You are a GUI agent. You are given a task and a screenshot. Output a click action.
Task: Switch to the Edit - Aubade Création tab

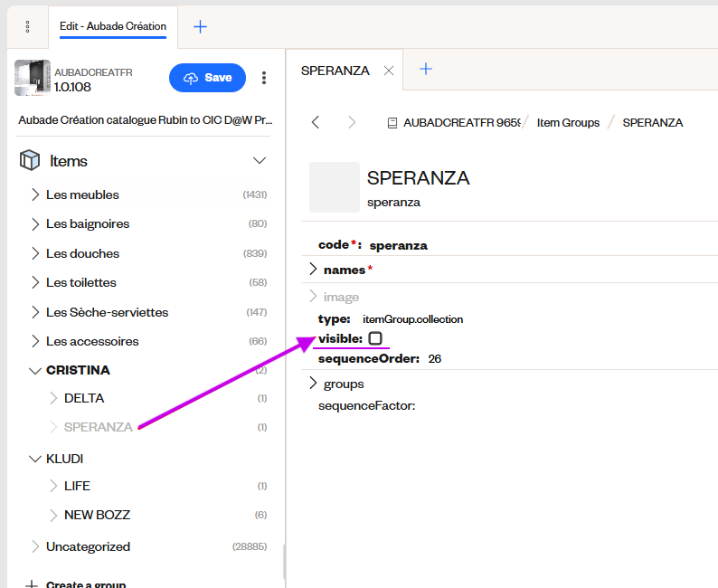click(x=113, y=26)
